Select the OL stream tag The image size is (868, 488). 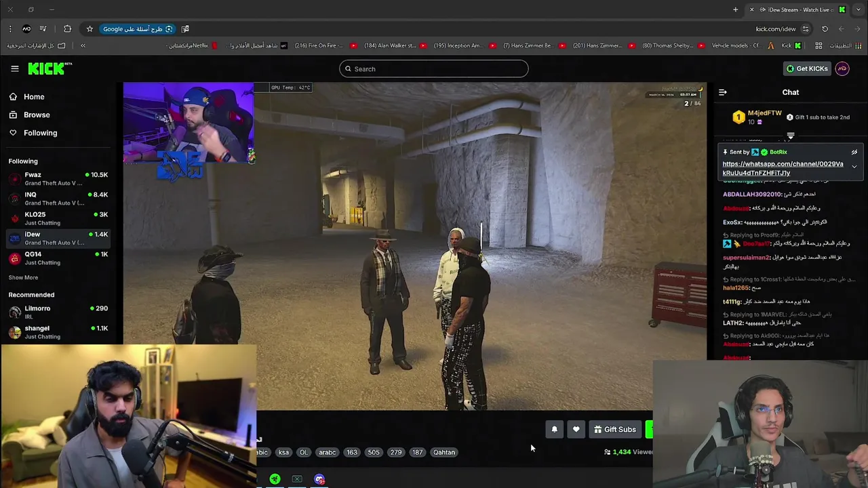(x=303, y=453)
